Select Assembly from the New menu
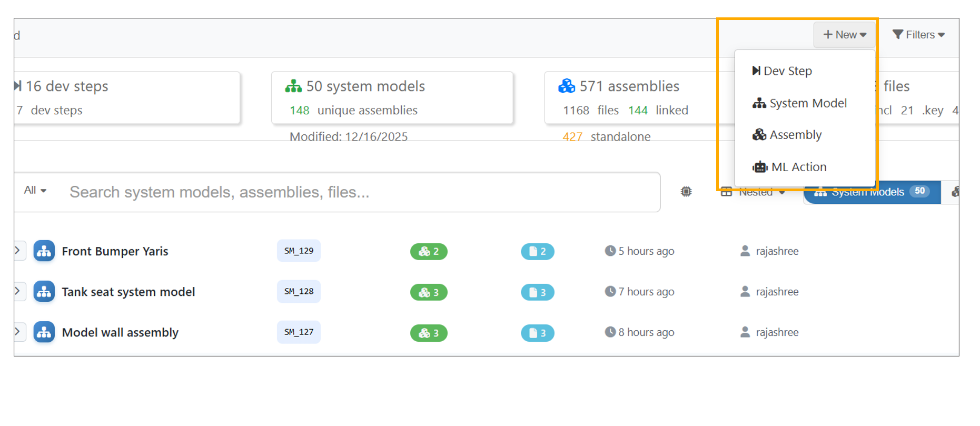The height and width of the screenshot is (426, 980). (x=795, y=135)
